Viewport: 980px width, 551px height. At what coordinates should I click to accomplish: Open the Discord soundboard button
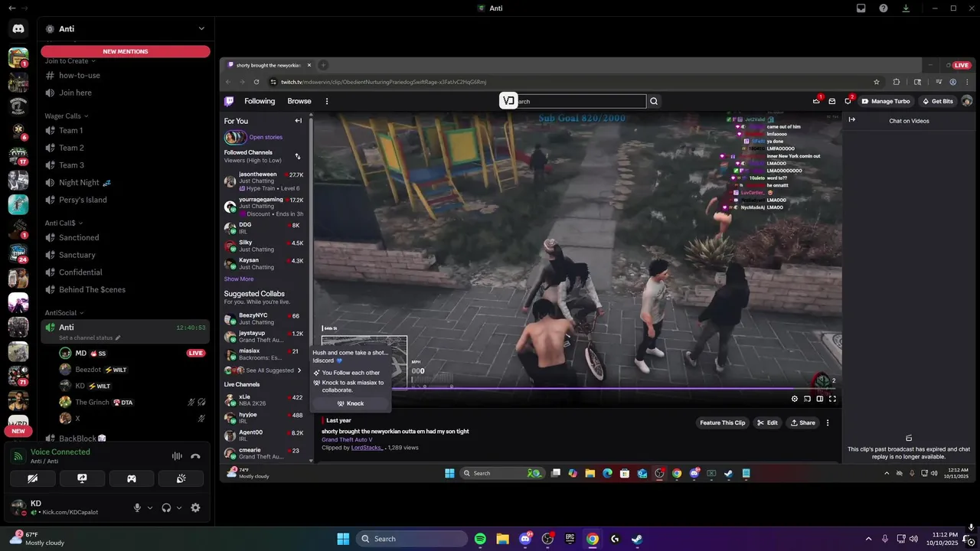coord(181,478)
